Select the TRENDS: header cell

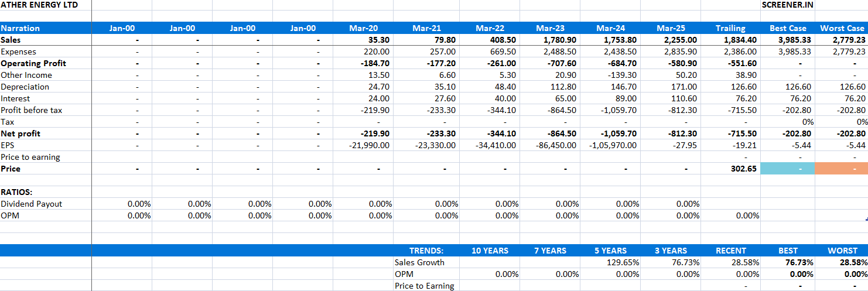(426, 251)
